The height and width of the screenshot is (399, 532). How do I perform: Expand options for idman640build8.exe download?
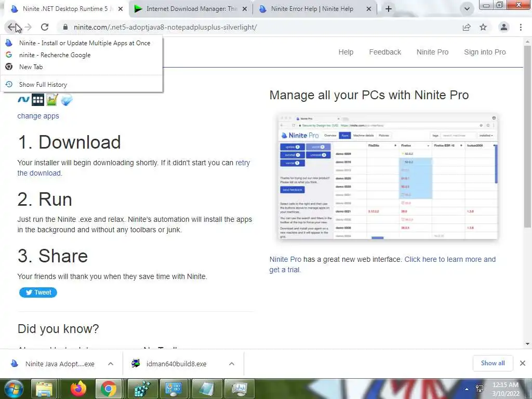[232, 364]
